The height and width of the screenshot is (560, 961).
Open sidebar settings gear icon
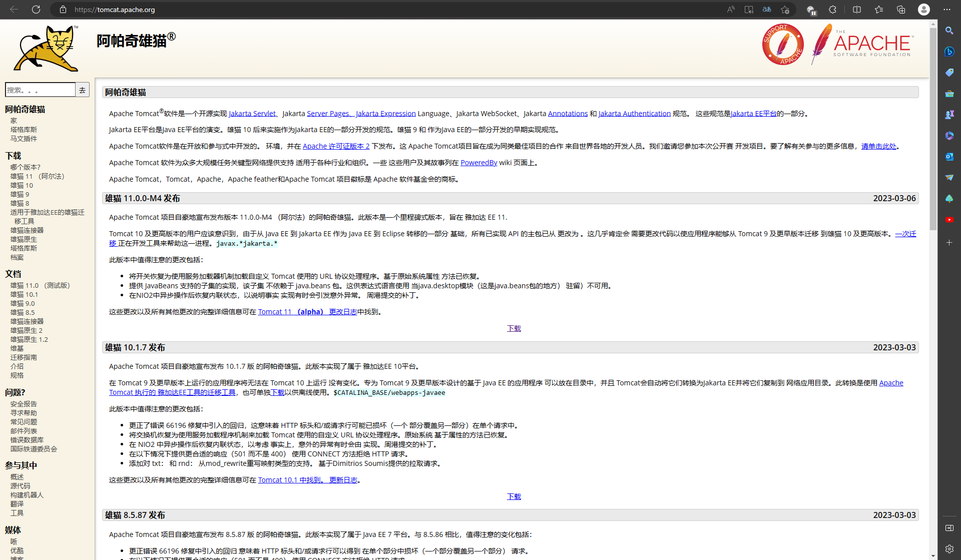click(x=949, y=548)
